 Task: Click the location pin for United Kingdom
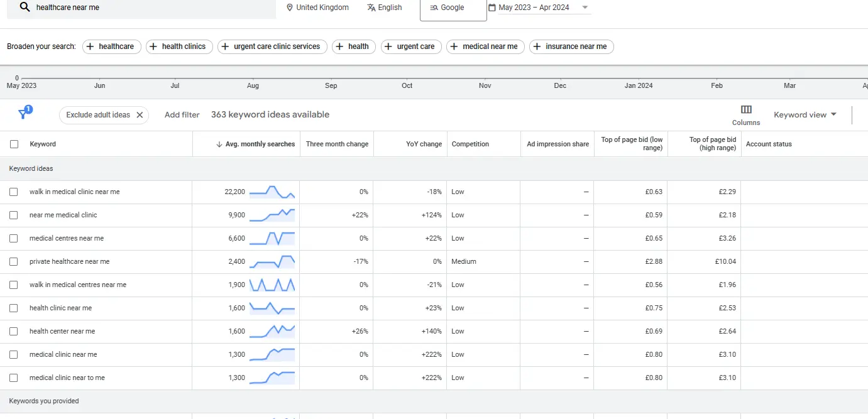(x=290, y=8)
